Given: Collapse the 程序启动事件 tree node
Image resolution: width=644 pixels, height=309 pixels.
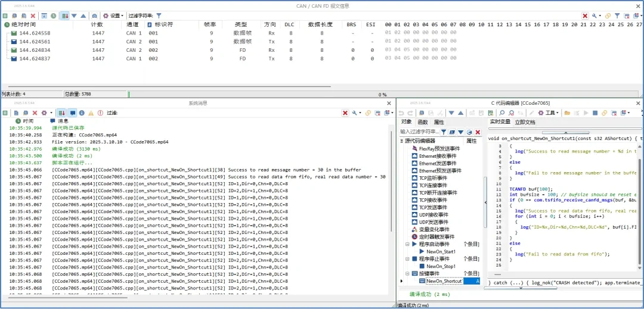Looking at the screenshot, I should coord(408,244).
